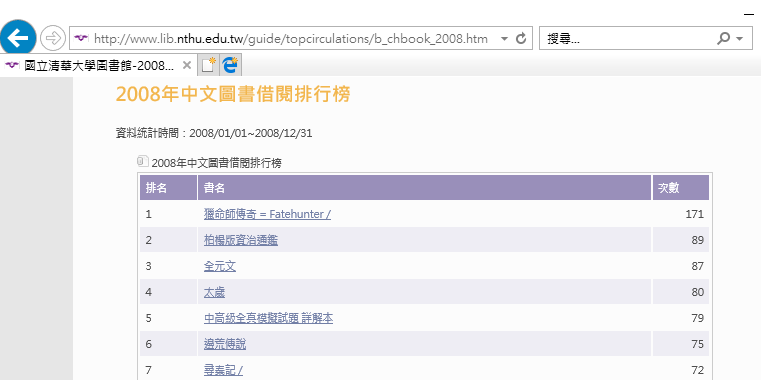Click the 書名 column header
Screen dimensions: 761x380
(424, 188)
